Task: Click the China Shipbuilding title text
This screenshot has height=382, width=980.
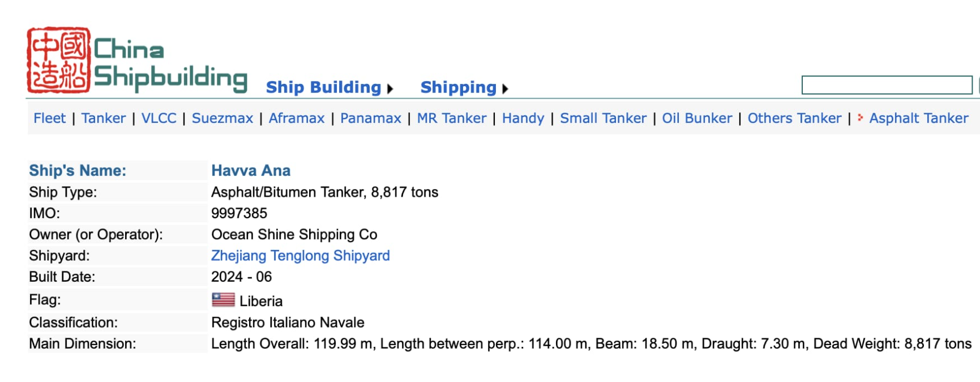Action: pyautogui.click(x=170, y=63)
